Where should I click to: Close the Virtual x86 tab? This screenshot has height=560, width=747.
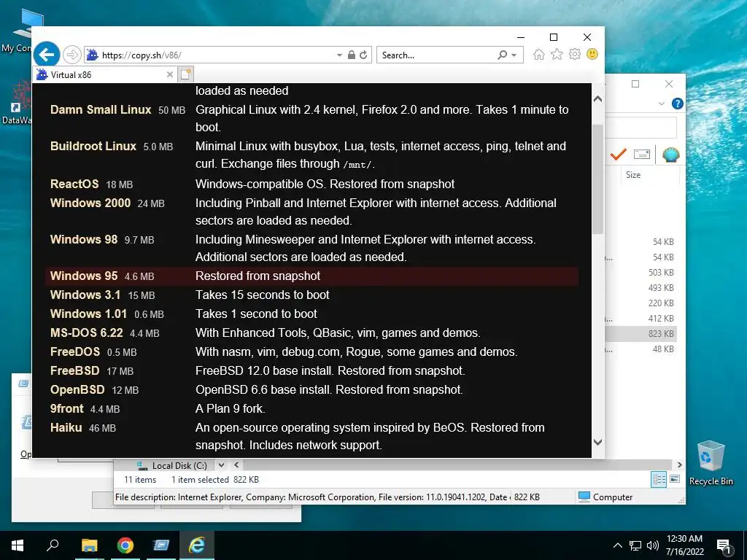[169, 74]
